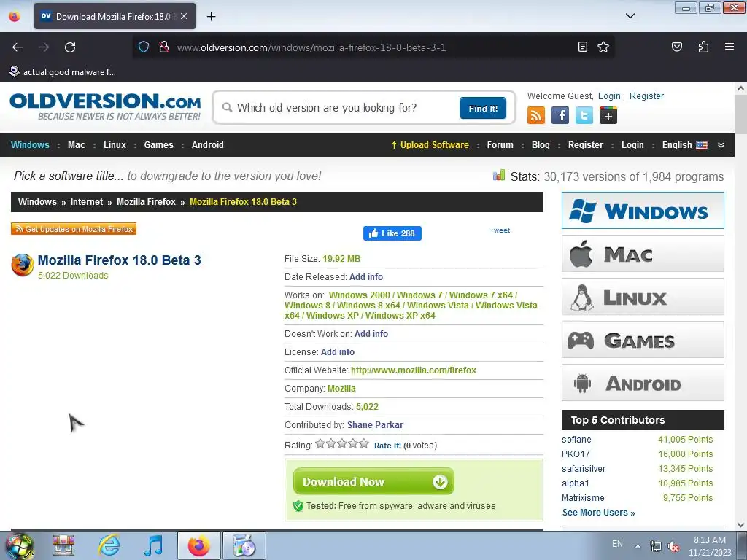
Task: Click the Tweet link
Action: (x=500, y=230)
